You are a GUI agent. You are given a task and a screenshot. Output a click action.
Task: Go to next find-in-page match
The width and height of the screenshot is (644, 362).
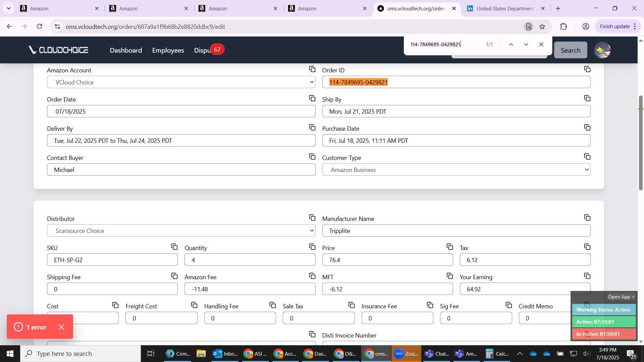[x=526, y=44]
